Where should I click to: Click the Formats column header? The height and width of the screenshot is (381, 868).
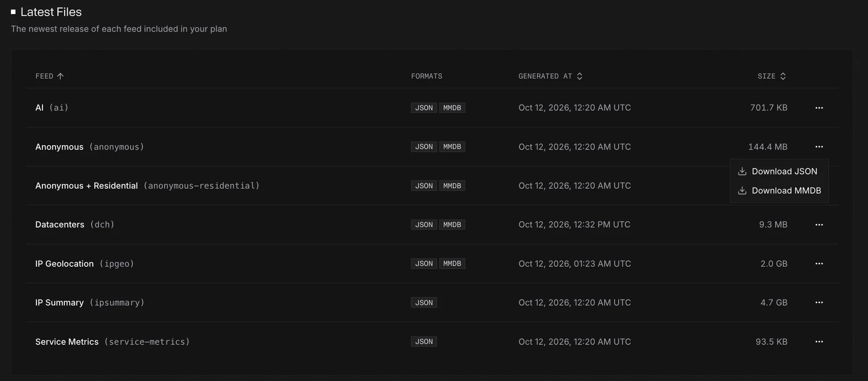[426, 76]
